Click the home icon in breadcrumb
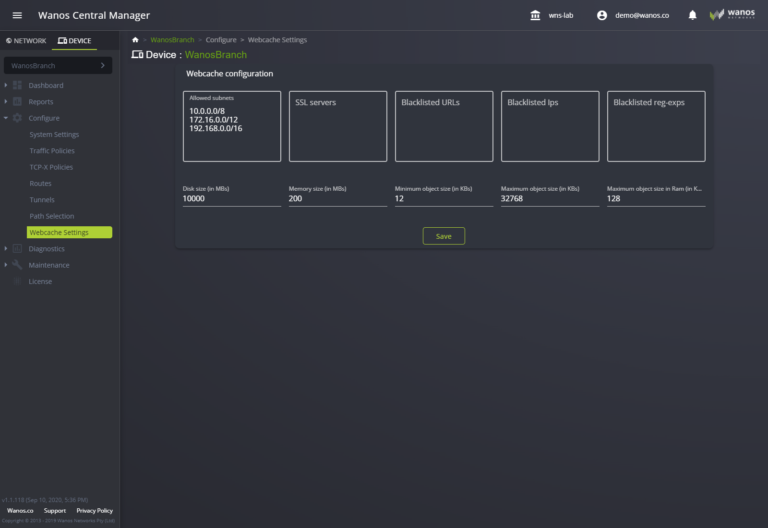This screenshot has width=768, height=528. click(x=135, y=40)
